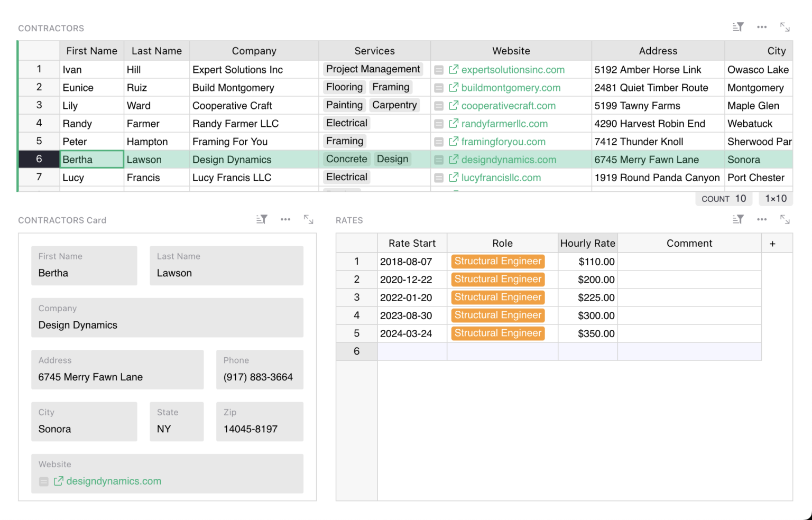
Task: Click the filter icon on CONTRACTORS Card panel
Action: click(261, 219)
